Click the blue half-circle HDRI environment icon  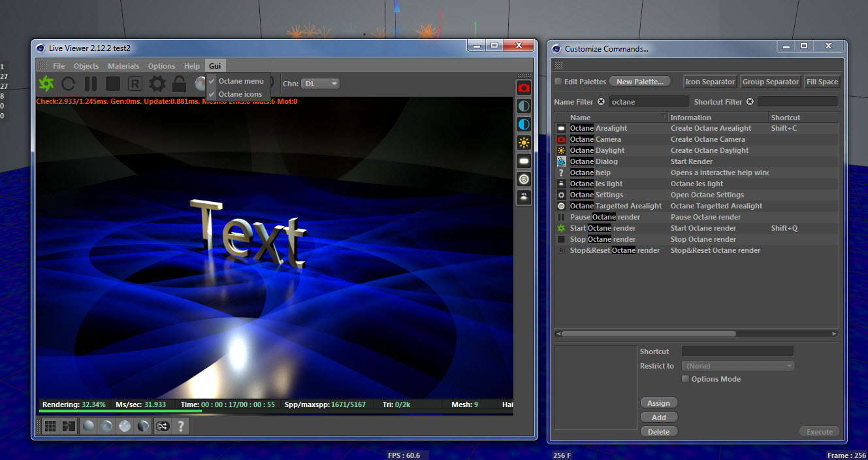click(524, 124)
